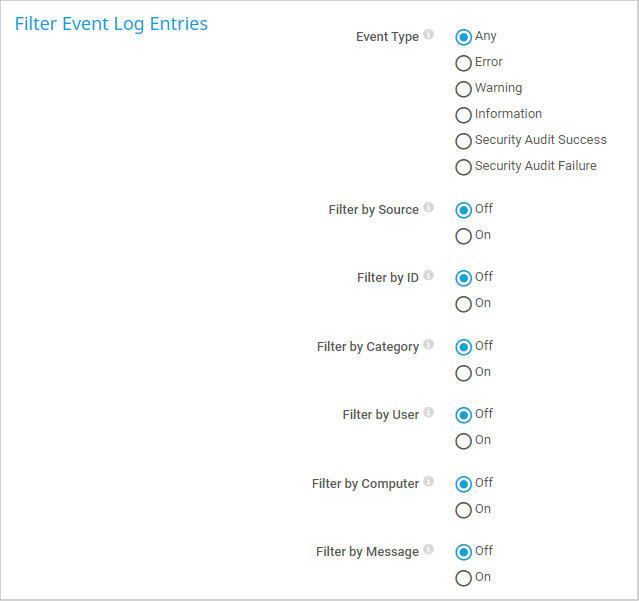Click the Filter Event Log Entries heading
Image resolution: width=639 pixels, height=601 pixels.
click(111, 24)
